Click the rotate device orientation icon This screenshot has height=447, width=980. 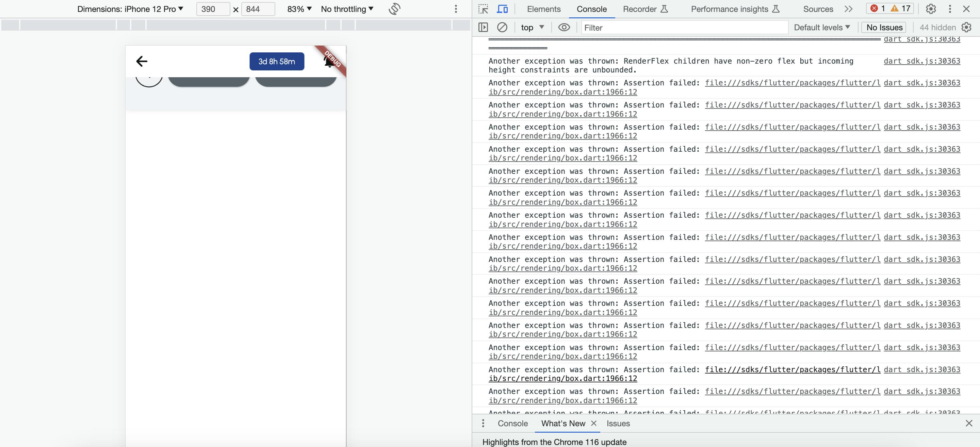394,9
